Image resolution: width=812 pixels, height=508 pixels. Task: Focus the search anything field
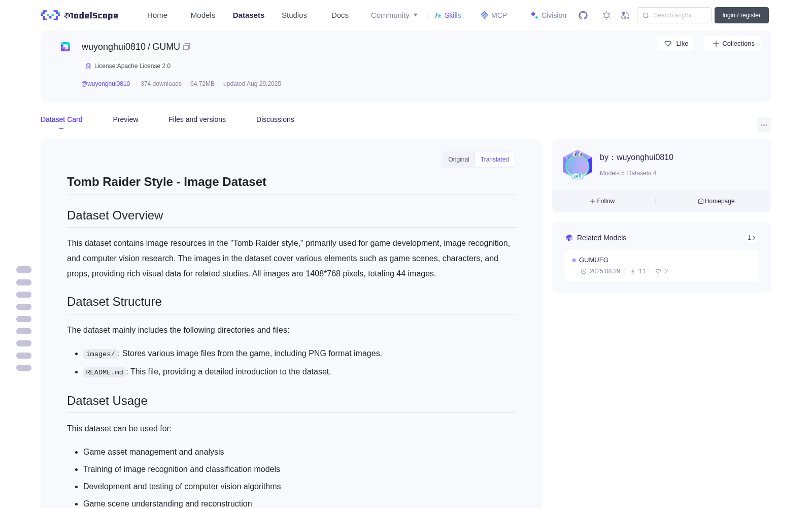coord(674,15)
